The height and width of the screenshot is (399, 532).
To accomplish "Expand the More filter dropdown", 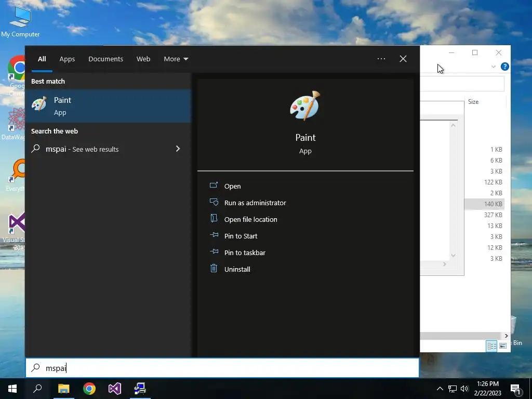I will pyautogui.click(x=176, y=59).
